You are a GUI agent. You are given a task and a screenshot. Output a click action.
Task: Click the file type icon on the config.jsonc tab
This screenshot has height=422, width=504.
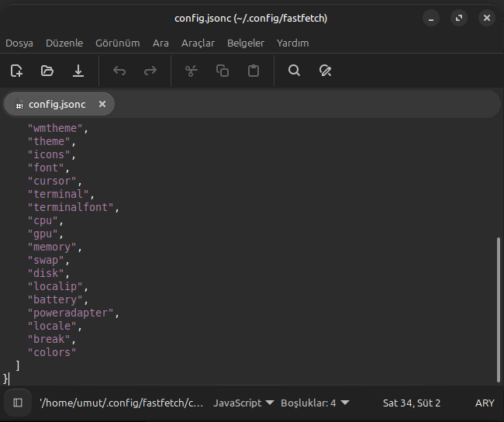coord(19,104)
